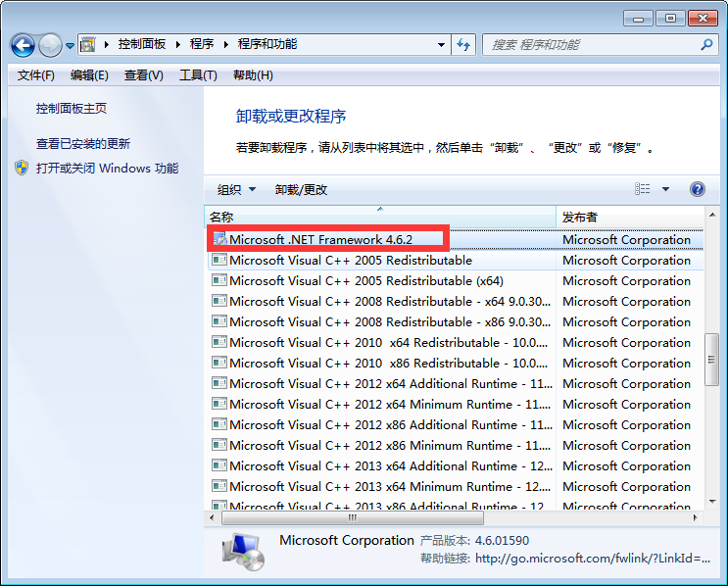The image size is (728, 586).
Task: Expand the arrow after 程序 breadcrumb
Action: [x=226, y=44]
